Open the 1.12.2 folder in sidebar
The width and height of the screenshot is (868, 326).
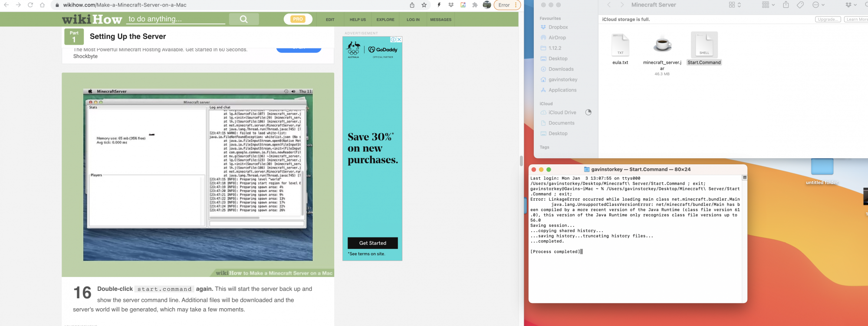pyautogui.click(x=555, y=48)
